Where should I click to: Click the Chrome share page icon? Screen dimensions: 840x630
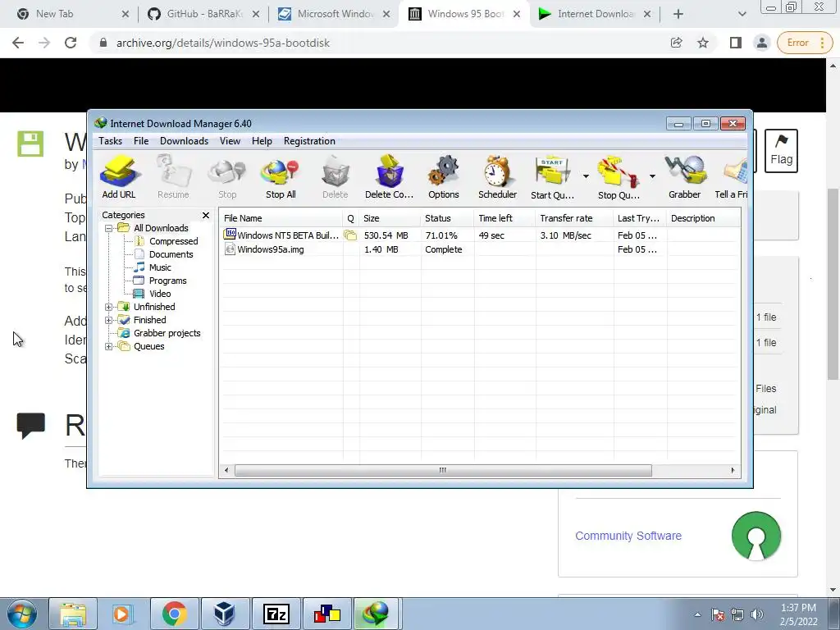pos(676,43)
